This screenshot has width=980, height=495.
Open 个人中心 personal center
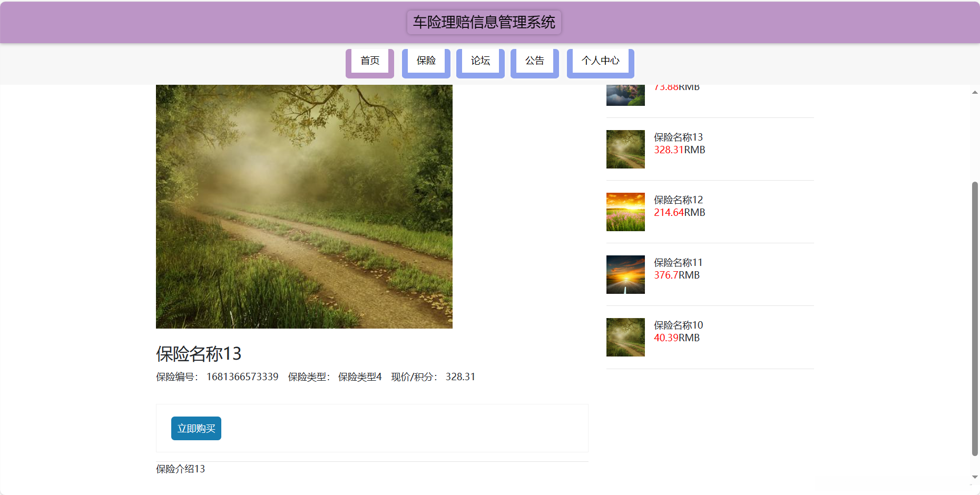pyautogui.click(x=600, y=61)
